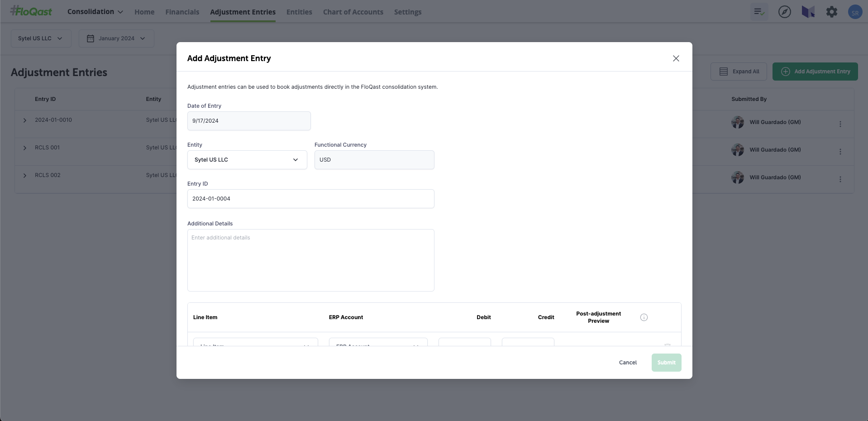
Task: Click the entry ID text 2024-01-0010
Action: point(53,120)
